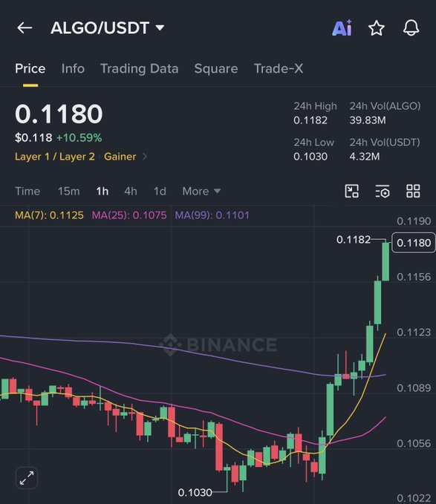Viewport: 436px width, 504px height.
Task: Set a price alert with bell icon
Action: click(411, 28)
